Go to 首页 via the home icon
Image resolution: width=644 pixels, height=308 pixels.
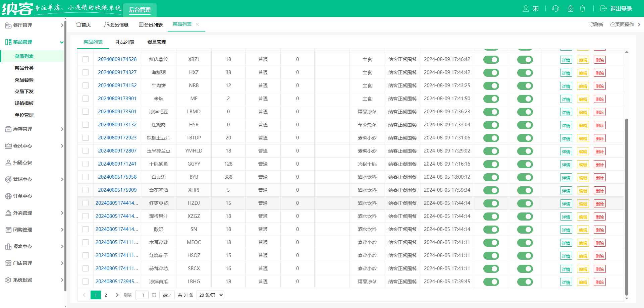pyautogui.click(x=78, y=24)
